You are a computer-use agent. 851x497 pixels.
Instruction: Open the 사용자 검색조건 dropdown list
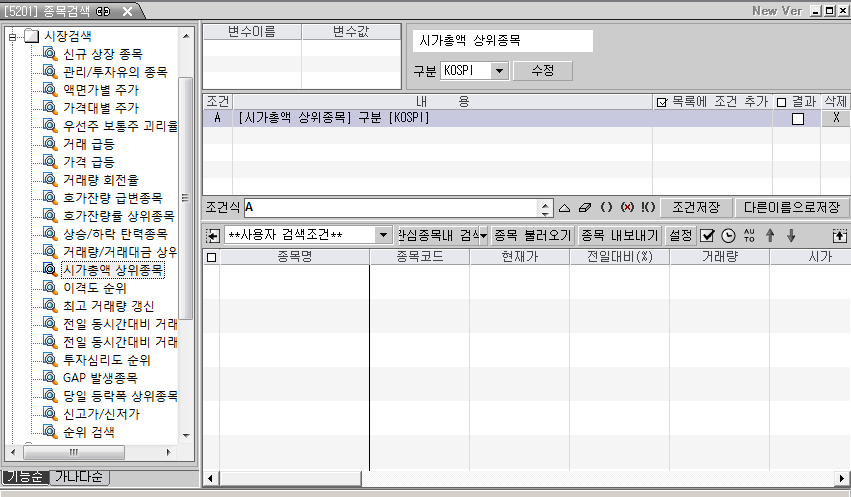[x=384, y=236]
